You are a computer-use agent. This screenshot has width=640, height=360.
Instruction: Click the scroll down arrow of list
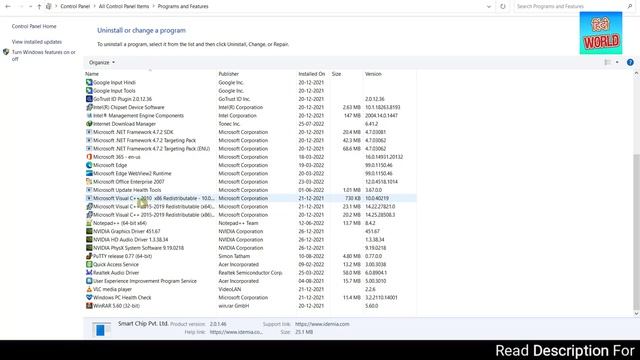(x=636, y=314)
